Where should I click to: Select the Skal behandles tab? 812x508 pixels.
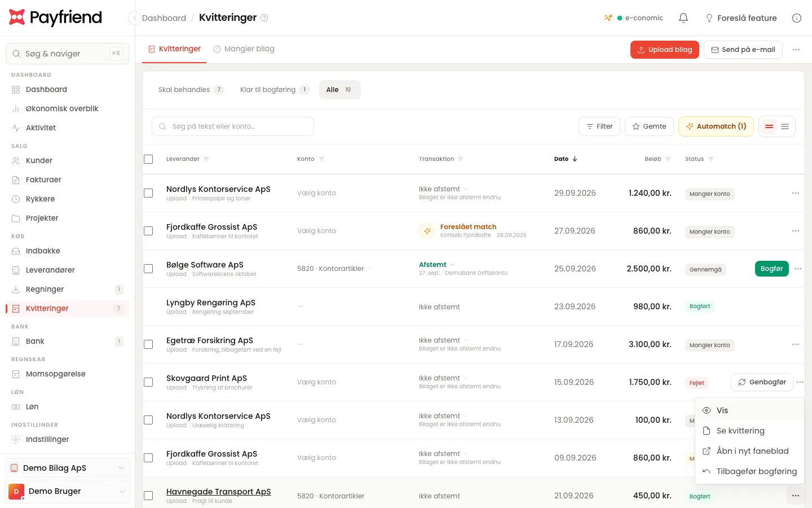[x=191, y=90]
